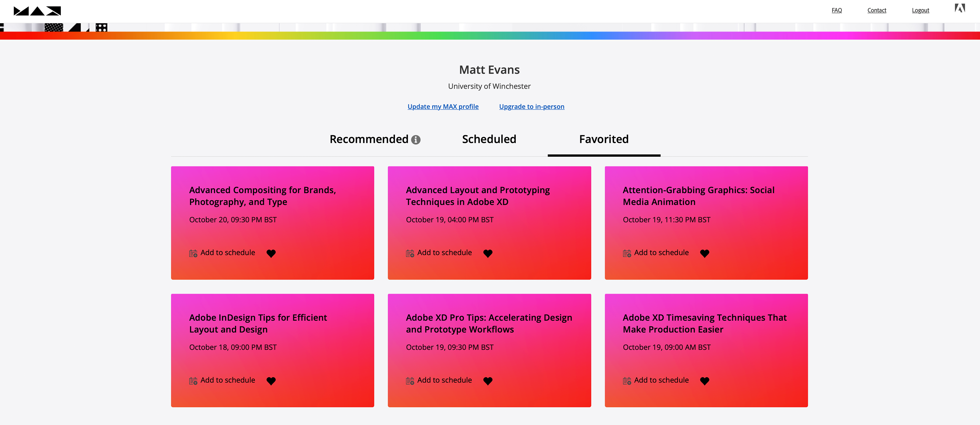Switch to the Recommended tab

point(369,139)
